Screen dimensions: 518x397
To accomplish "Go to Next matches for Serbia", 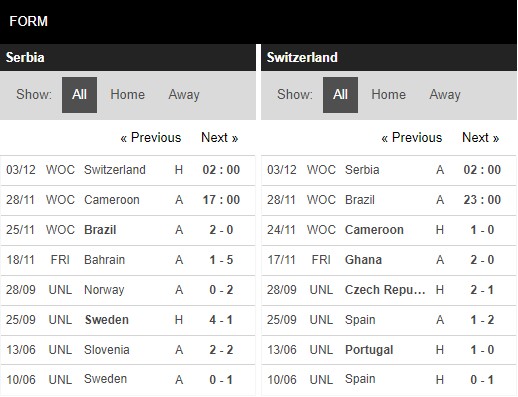I will pyautogui.click(x=220, y=138).
